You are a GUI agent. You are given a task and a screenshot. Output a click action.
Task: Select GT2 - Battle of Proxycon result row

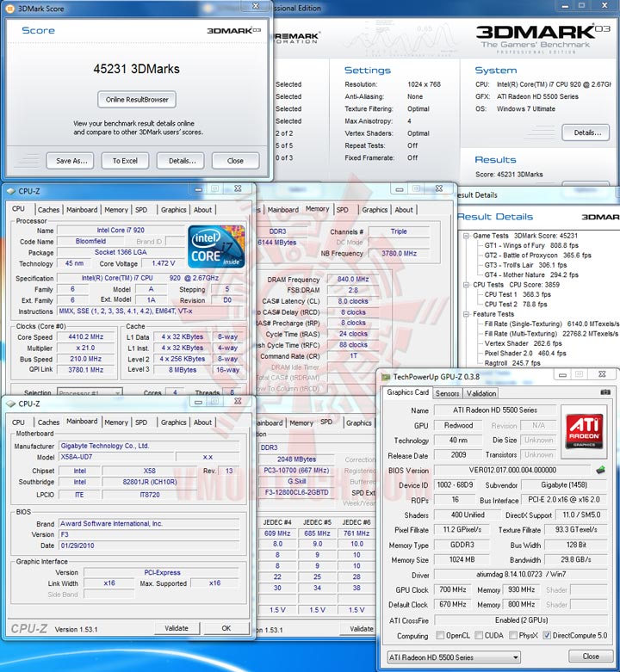[x=537, y=256]
